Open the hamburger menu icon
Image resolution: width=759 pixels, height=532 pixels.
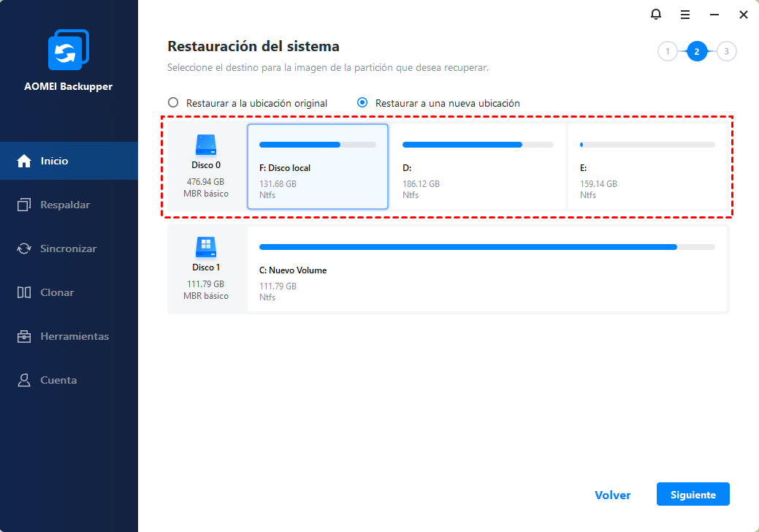tap(685, 15)
